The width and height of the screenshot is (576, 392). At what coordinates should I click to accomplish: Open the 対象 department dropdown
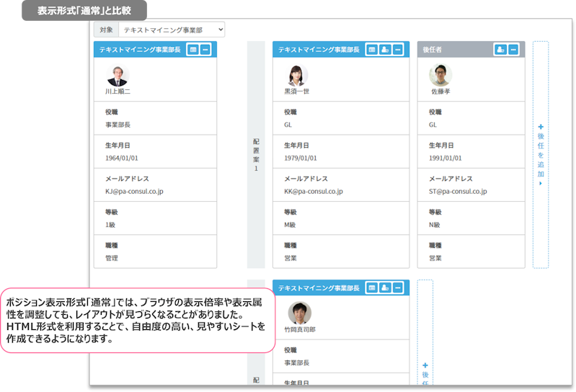[172, 30]
